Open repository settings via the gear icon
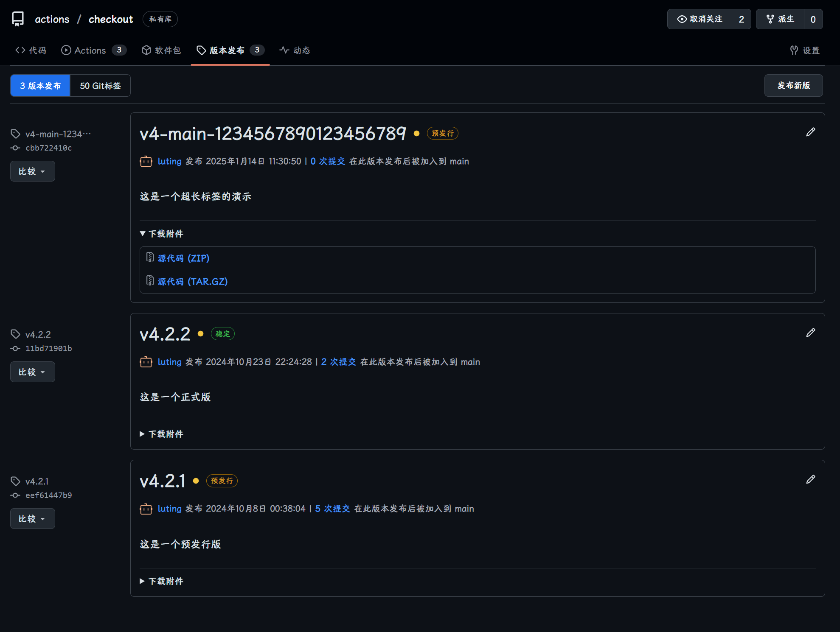This screenshot has width=840, height=632. 804,50
